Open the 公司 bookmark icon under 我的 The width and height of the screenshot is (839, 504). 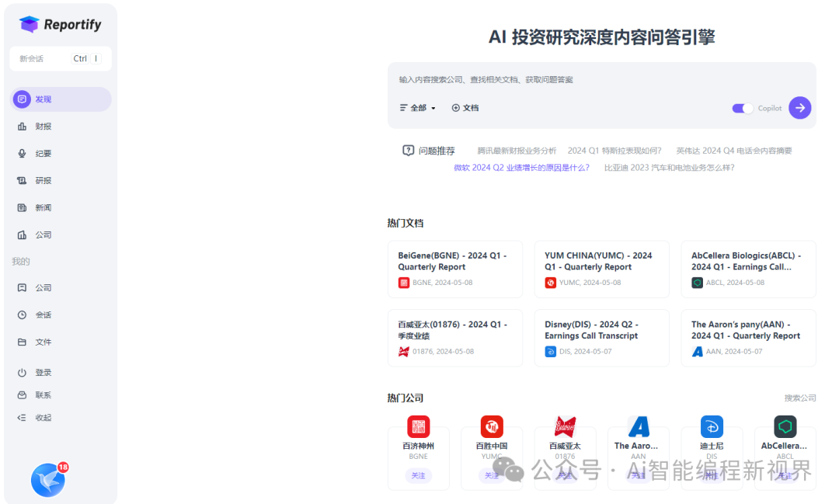tap(22, 288)
